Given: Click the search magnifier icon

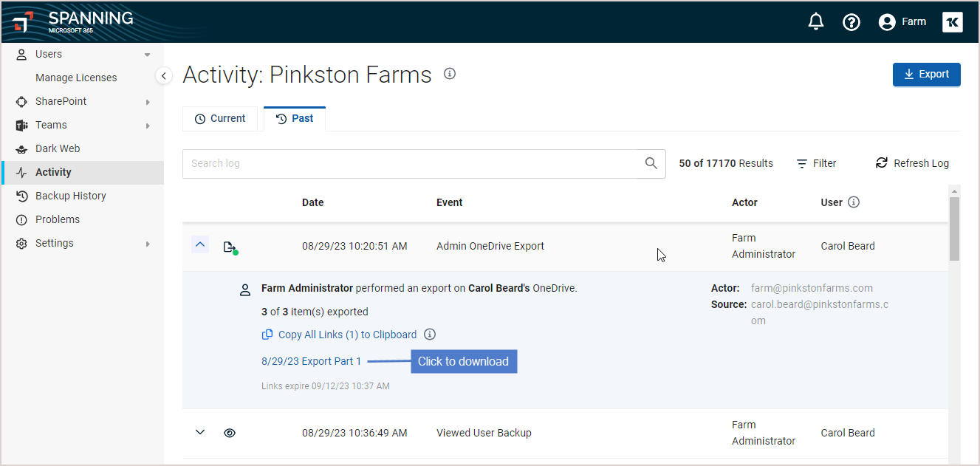Looking at the screenshot, I should click(651, 163).
